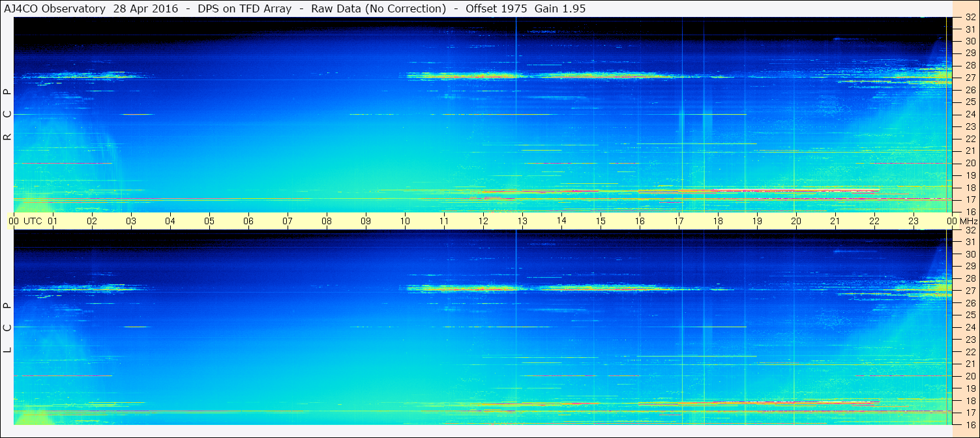Select the 22 hour mark on time axis
980x438 pixels.
(874, 221)
